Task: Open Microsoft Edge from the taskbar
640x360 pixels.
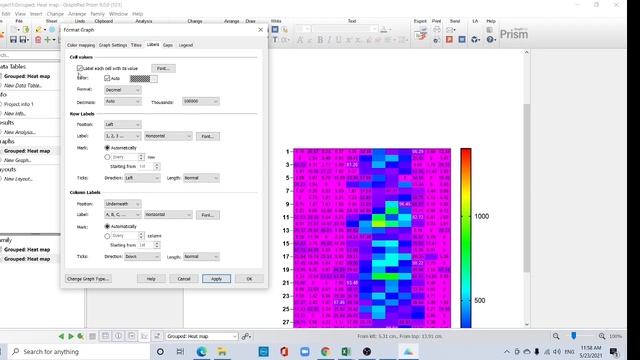Action: click(201, 351)
